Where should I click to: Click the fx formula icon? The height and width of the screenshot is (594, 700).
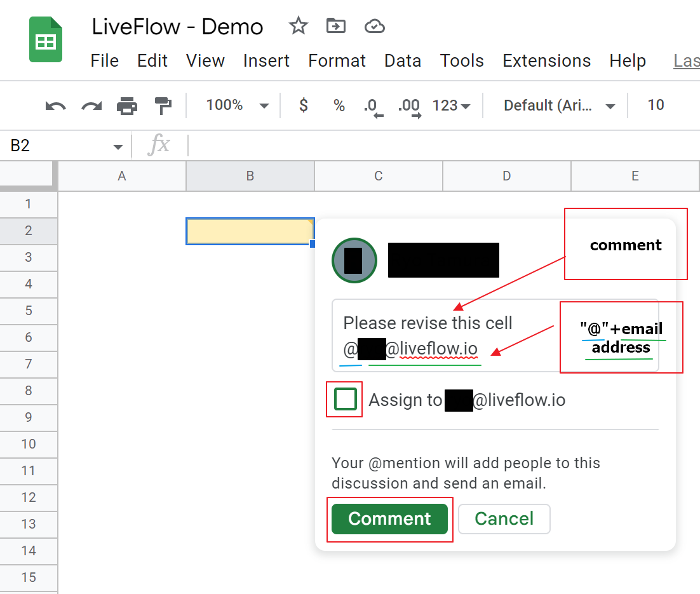pyautogui.click(x=159, y=145)
